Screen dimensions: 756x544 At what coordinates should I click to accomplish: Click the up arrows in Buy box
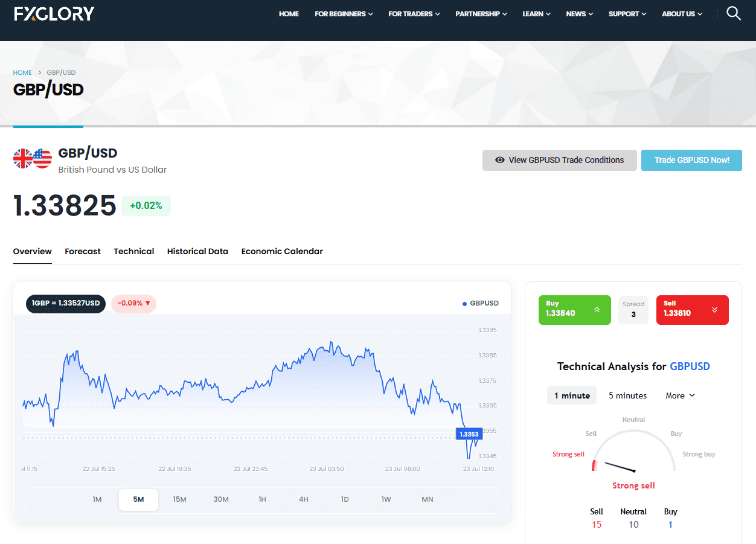pyautogui.click(x=597, y=310)
